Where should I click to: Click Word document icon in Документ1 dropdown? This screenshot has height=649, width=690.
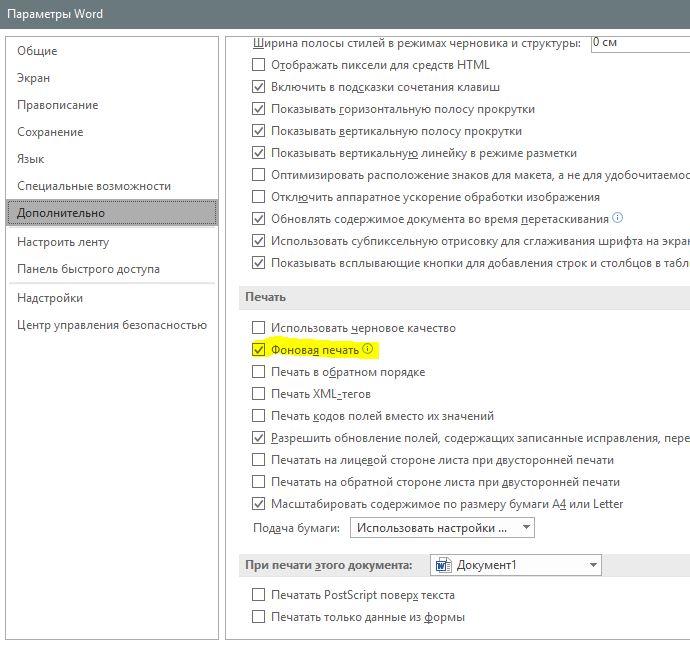(x=443, y=565)
